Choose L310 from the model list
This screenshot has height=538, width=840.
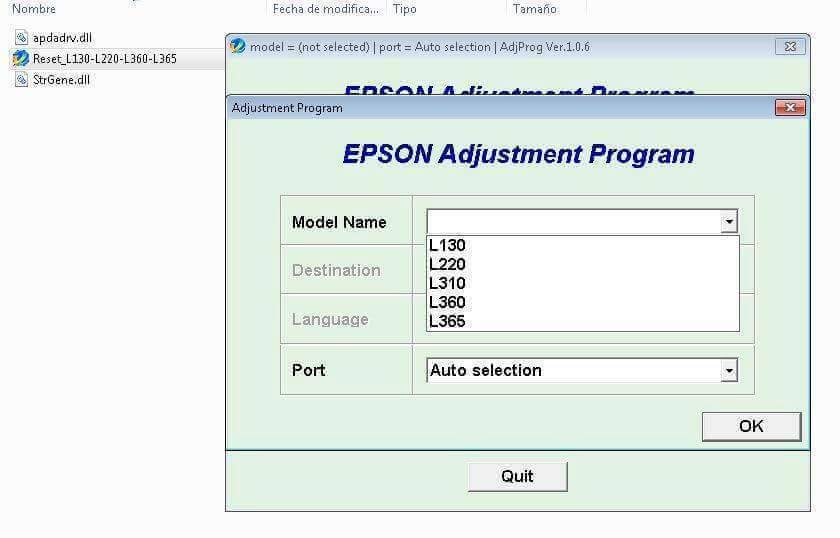tap(583, 283)
